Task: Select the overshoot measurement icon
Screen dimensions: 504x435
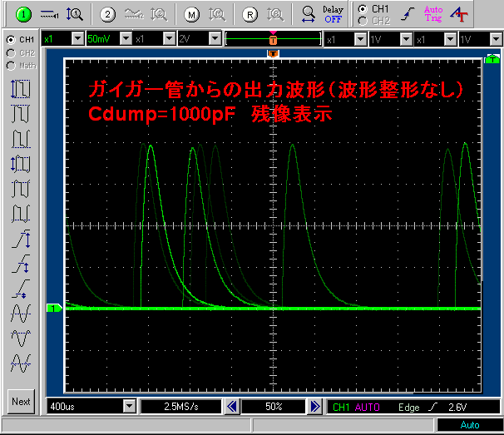Action: [x=21, y=239]
